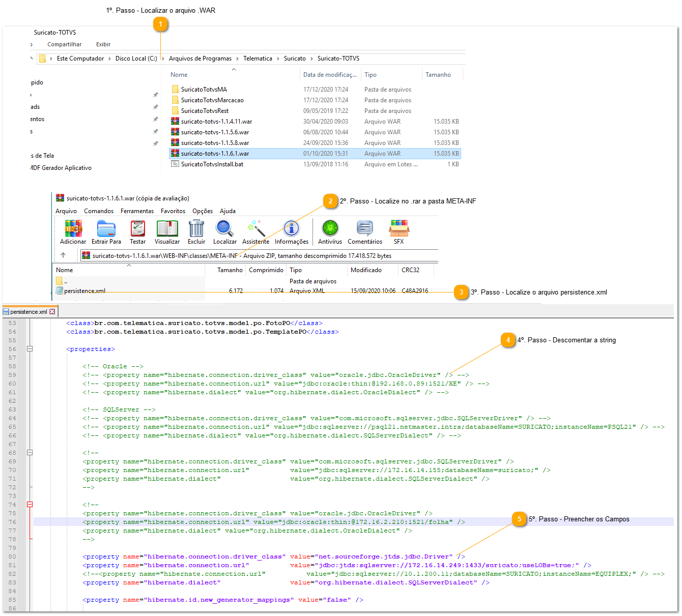
Task: Run the Antivírus toolbar icon
Action: (330, 228)
